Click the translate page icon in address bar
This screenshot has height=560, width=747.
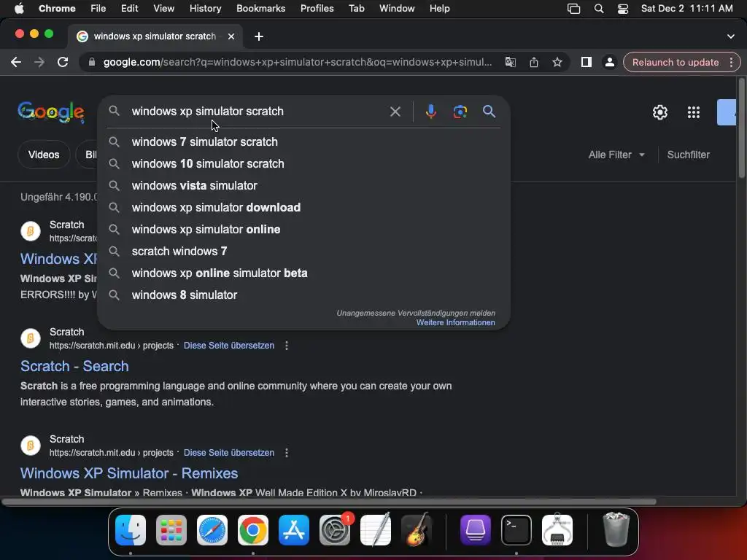(x=510, y=63)
